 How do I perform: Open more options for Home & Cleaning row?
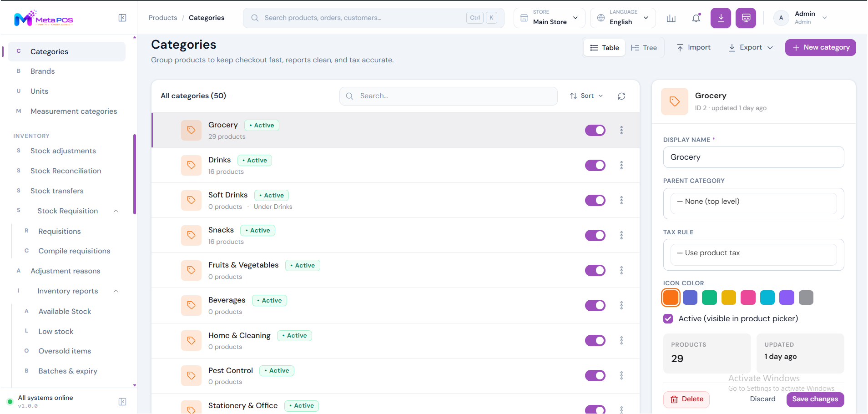click(x=621, y=340)
